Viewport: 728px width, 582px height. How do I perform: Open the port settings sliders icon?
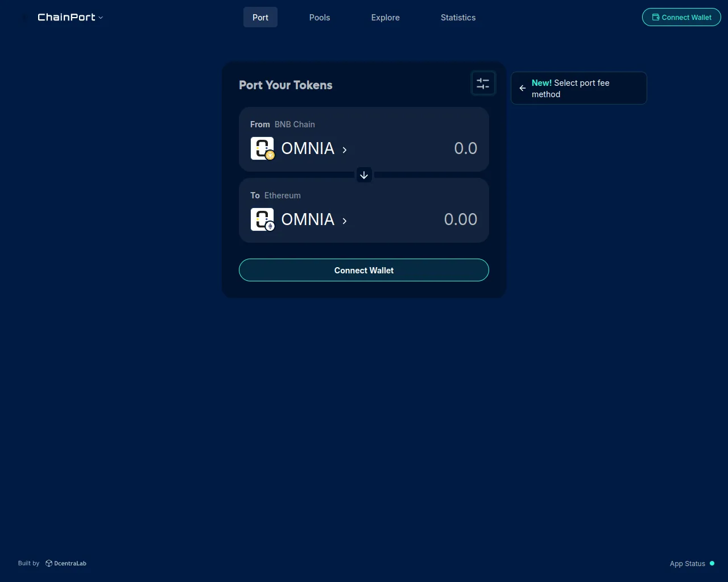click(483, 84)
